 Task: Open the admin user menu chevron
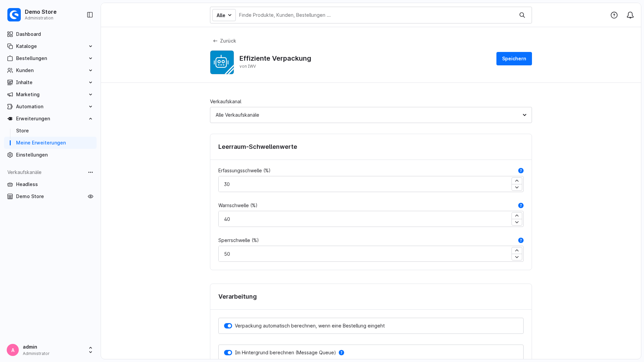click(91, 350)
